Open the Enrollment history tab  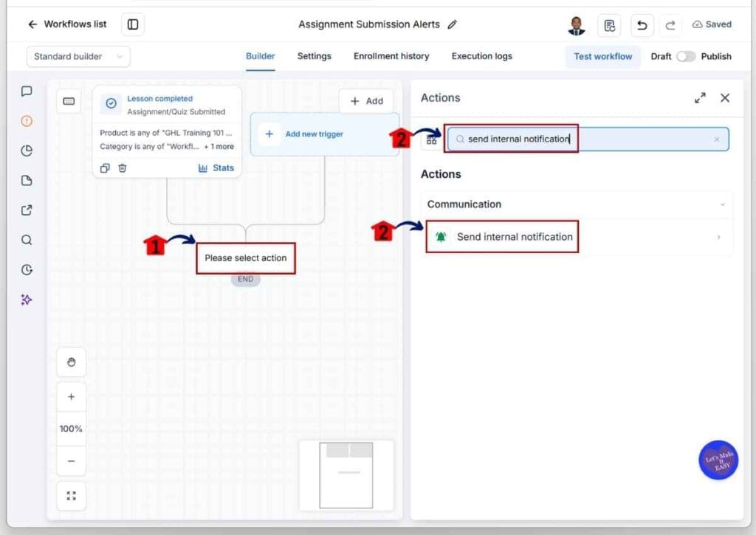pos(391,56)
